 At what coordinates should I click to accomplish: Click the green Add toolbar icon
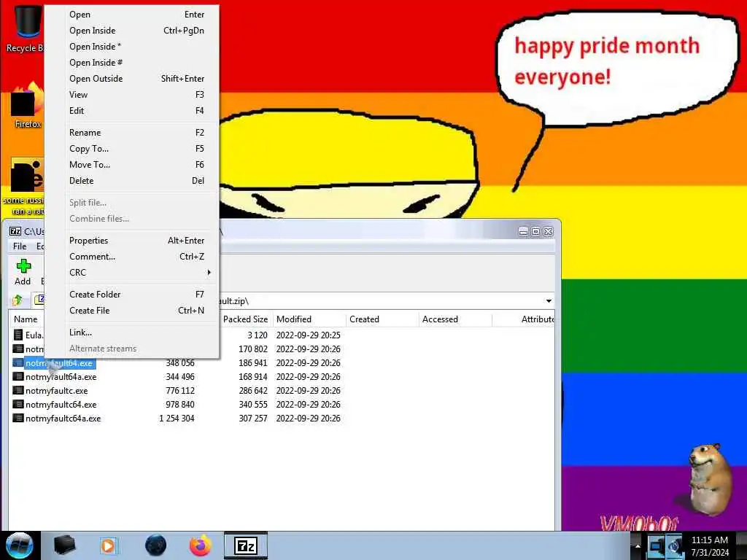[x=23, y=265]
